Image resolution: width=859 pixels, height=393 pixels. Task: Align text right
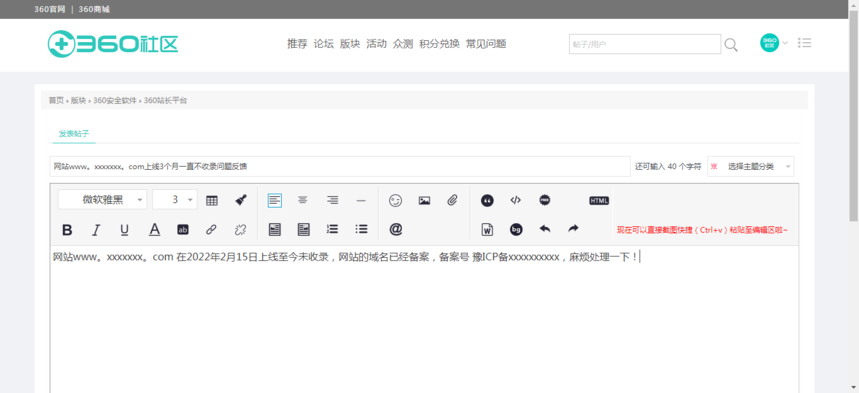pyautogui.click(x=332, y=201)
